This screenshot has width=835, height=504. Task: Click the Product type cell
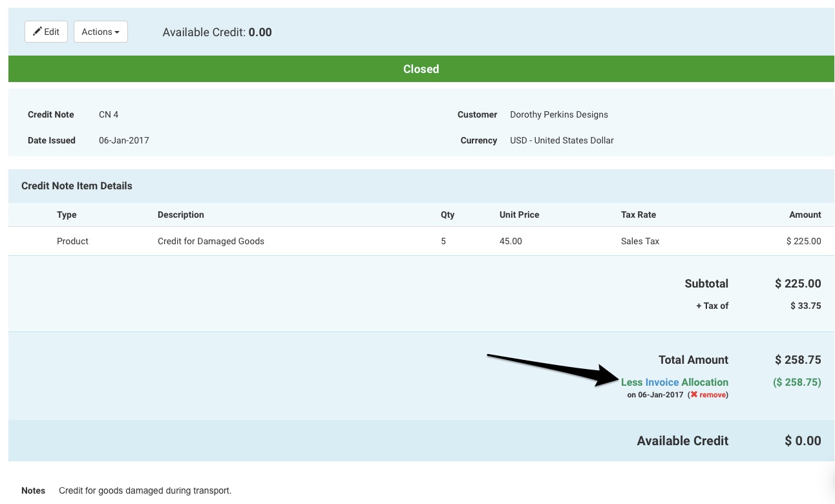pos(72,241)
